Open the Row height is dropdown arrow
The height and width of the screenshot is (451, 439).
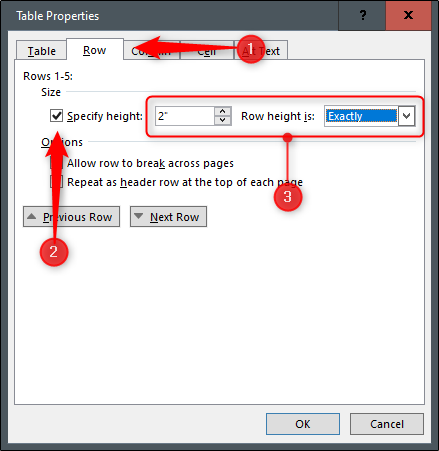(x=406, y=116)
